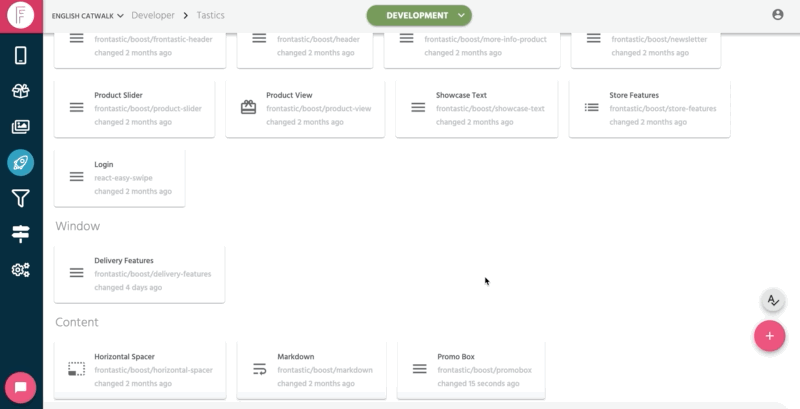Open the Login tastic
Image resolution: width=800 pixels, height=409 pixels.
120,177
